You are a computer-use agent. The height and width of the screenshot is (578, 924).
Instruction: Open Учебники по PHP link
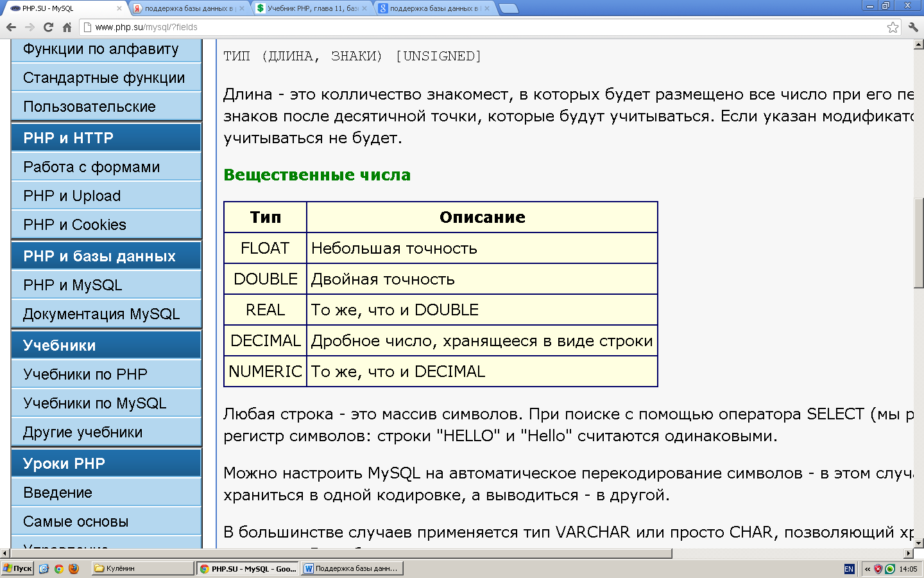click(106, 374)
